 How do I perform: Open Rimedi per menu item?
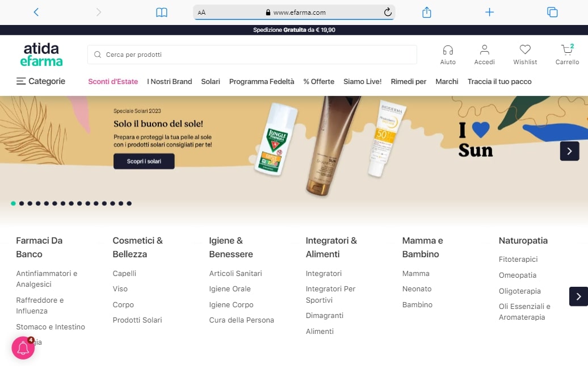(409, 81)
